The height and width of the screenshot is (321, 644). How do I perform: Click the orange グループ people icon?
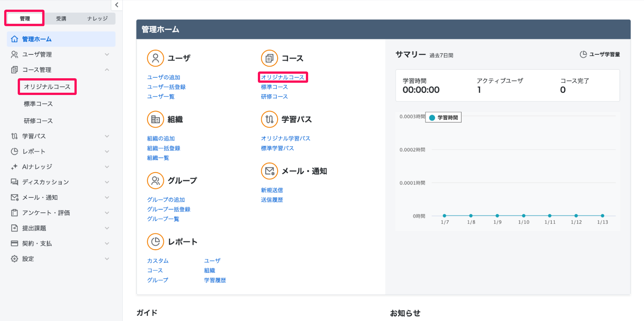point(156,181)
